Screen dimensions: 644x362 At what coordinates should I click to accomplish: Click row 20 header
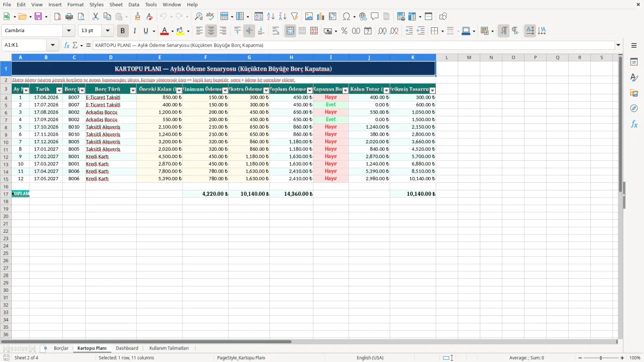tap(5, 216)
